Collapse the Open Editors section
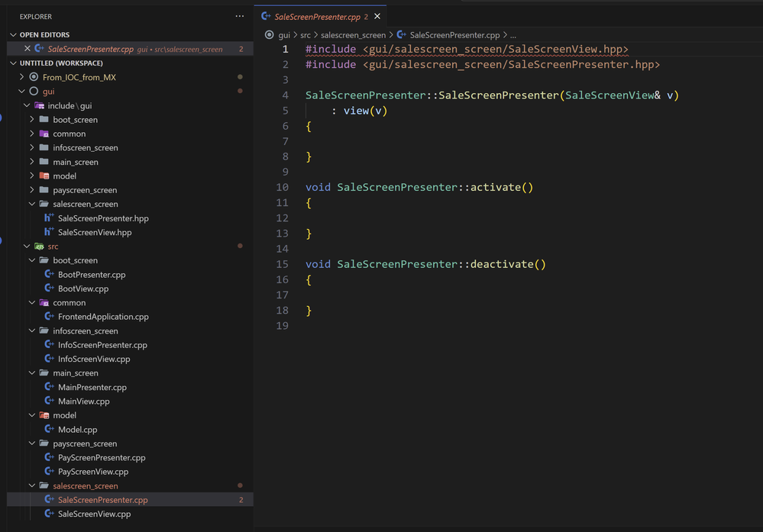The image size is (763, 532). pos(13,35)
